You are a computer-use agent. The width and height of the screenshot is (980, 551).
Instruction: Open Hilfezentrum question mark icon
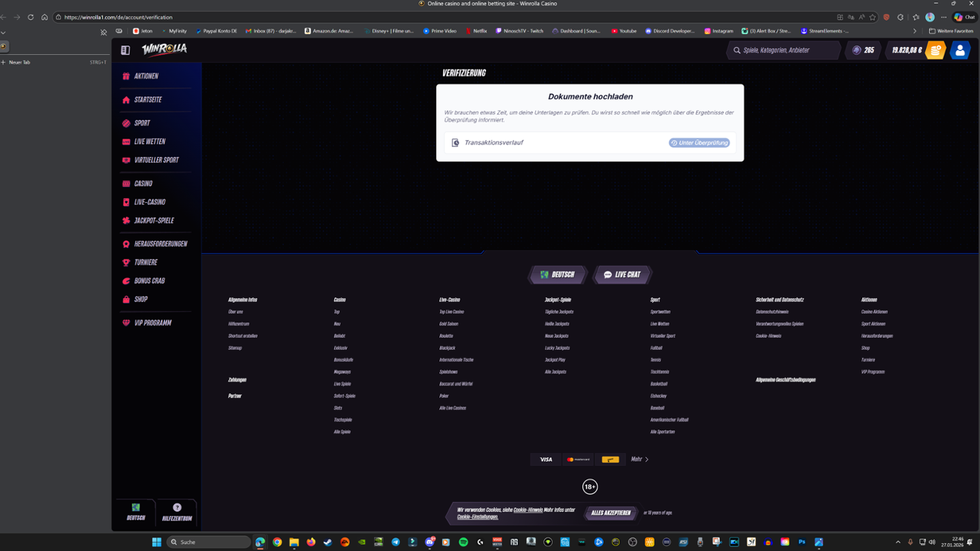point(177,508)
